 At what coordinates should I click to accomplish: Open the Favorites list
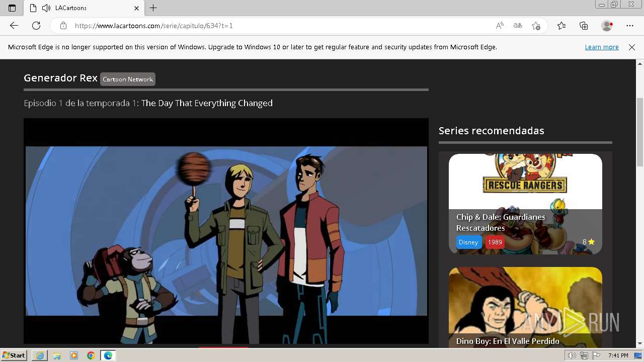561,26
